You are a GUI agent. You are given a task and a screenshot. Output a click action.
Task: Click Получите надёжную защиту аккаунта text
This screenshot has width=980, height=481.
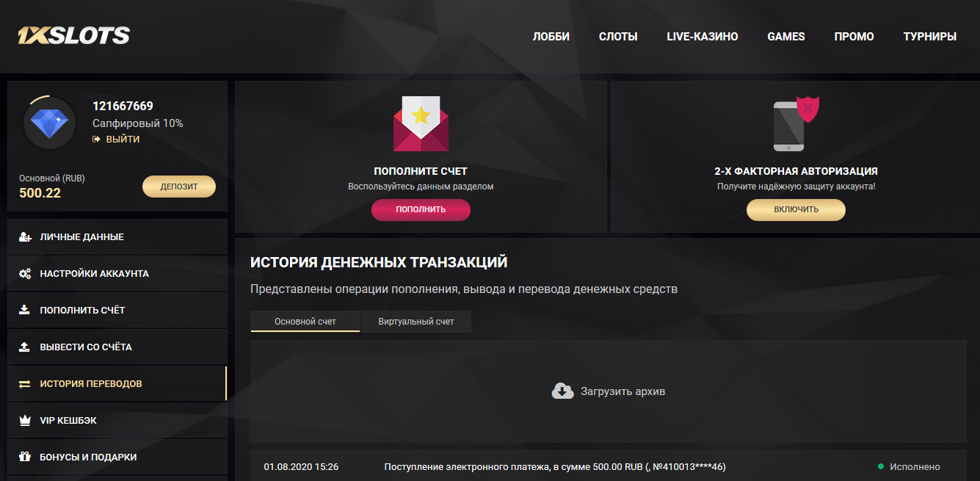pos(796,187)
